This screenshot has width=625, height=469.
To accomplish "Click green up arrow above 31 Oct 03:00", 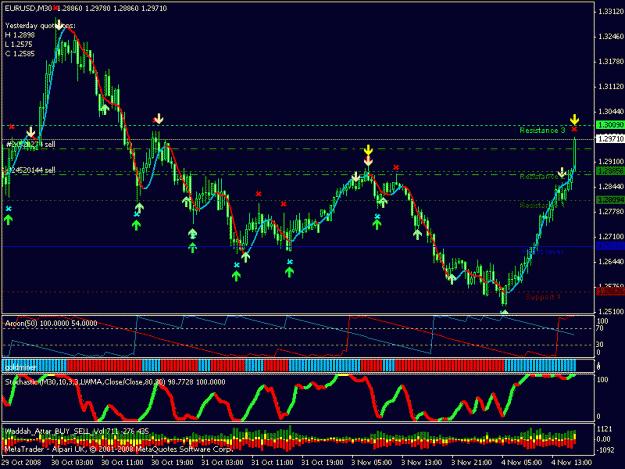I will click(x=236, y=275).
